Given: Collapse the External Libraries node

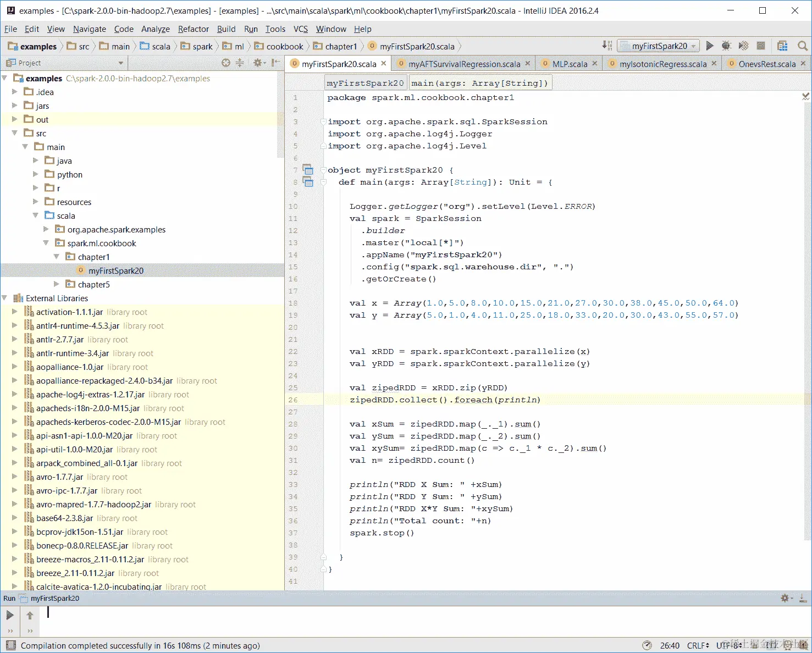Looking at the screenshot, I should coord(4,298).
